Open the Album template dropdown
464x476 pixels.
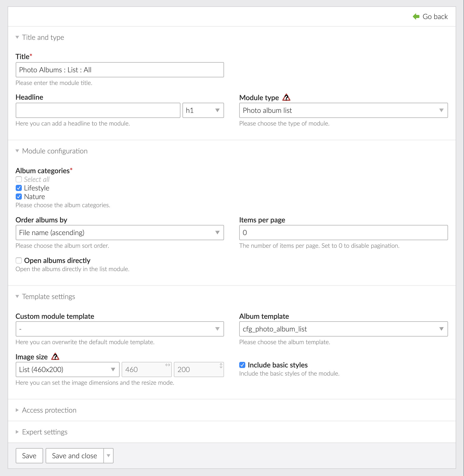(x=343, y=329)
